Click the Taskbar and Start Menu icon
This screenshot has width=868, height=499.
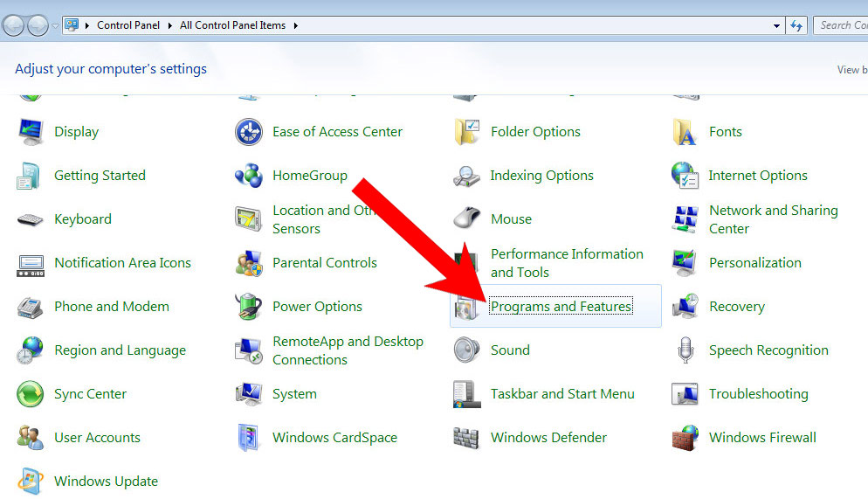click(466, 394)
